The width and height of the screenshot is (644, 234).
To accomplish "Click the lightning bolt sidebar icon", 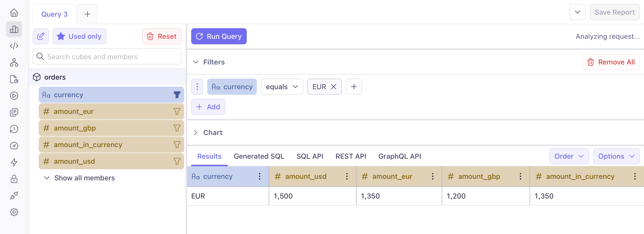I will (14, 162).
